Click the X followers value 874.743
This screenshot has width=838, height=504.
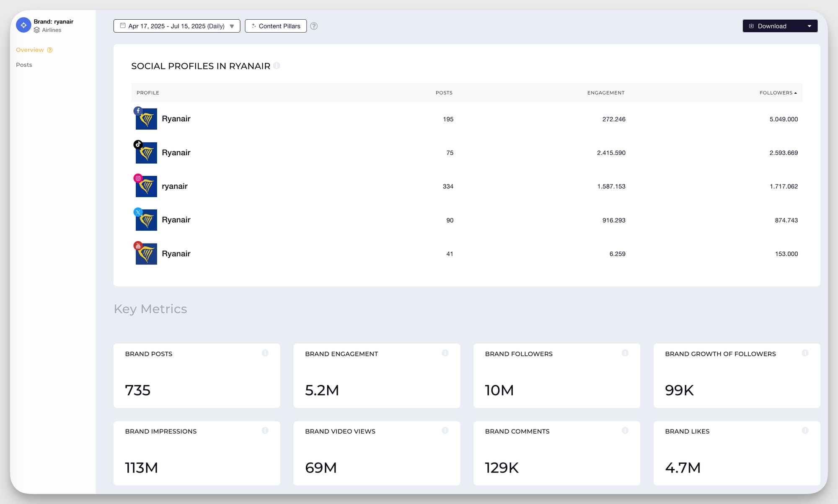point(786,220)
